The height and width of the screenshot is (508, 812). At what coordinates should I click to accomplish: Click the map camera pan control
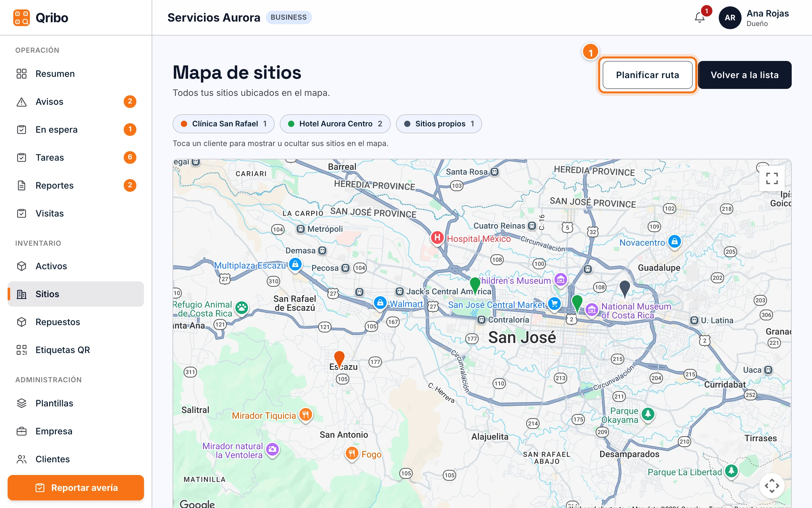[772, 486]
